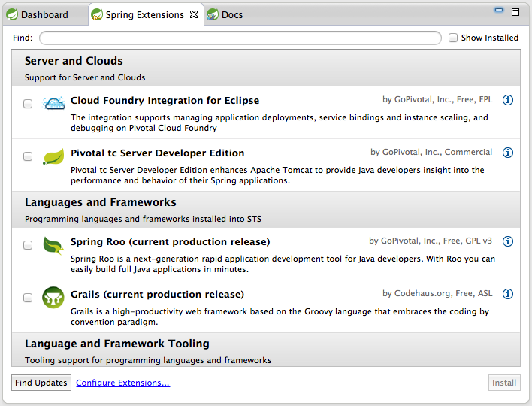
Task: Click 'Tooling support for programming languages' subtitle
Action: point(148,360)
